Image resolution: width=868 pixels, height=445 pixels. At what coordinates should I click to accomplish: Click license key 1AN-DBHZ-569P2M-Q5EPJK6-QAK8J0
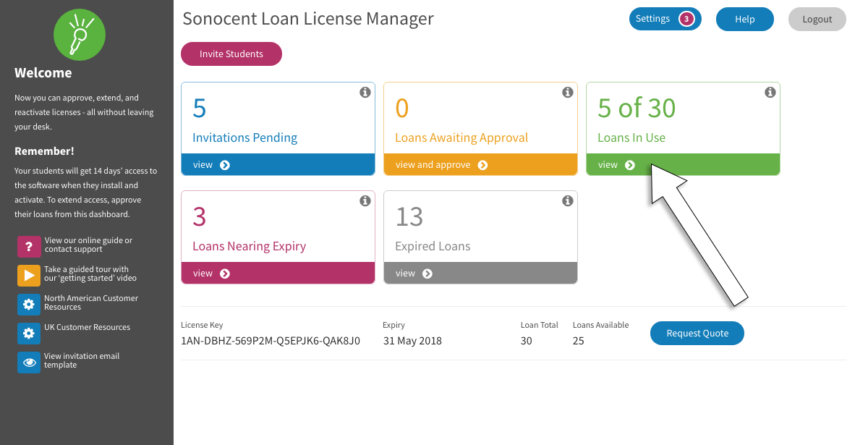271,341
